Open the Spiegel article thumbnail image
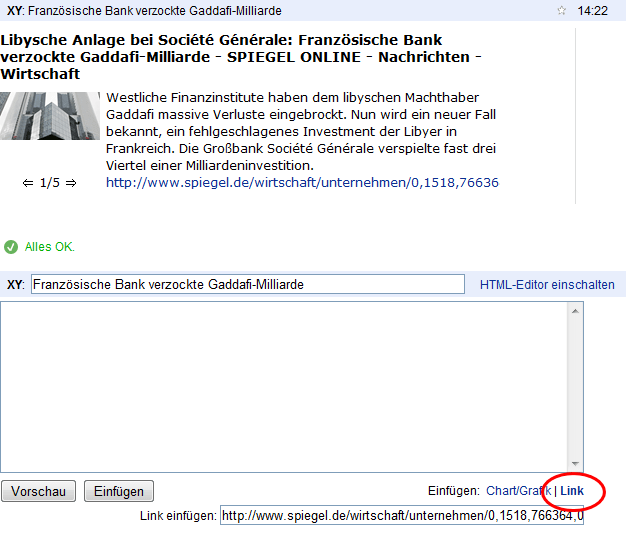Screen dimensions: 626x537 pos(50,116)
